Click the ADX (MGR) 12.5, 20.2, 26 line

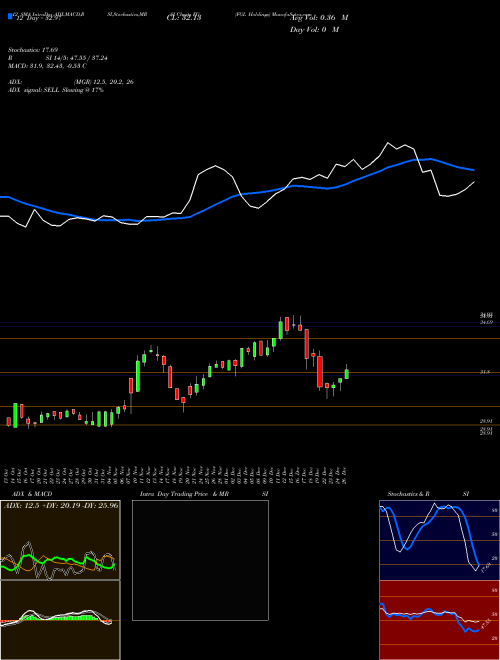point(71,82)
